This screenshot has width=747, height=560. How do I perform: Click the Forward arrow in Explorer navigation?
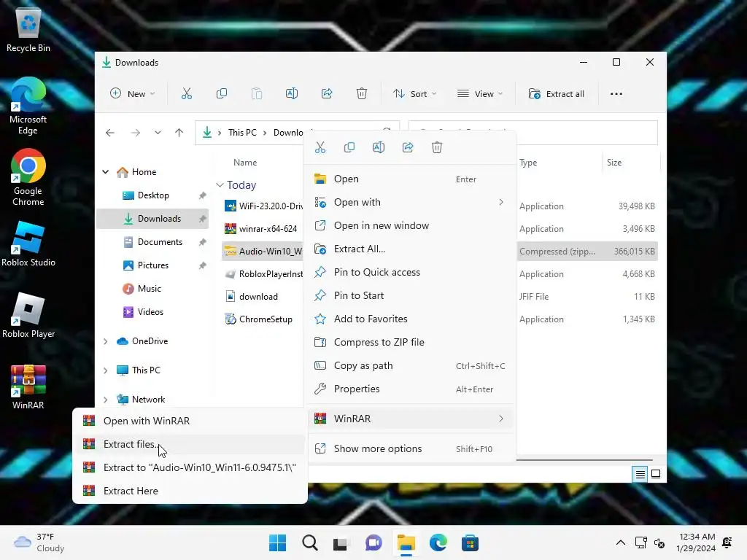click(x=135, y=133)
